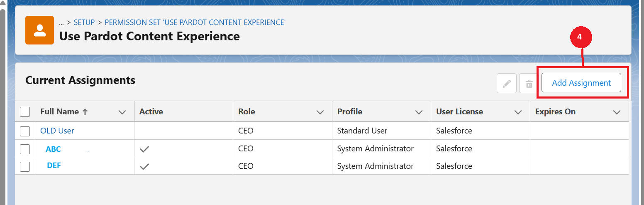Show the User License column menu

coord(518,112)
